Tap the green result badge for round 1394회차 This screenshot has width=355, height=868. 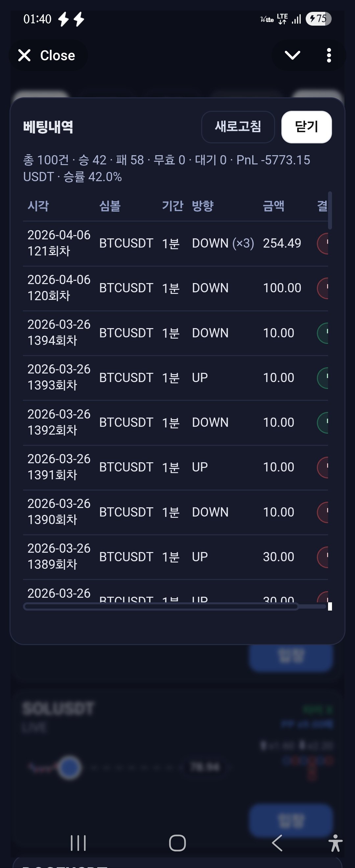click(323, 333)
